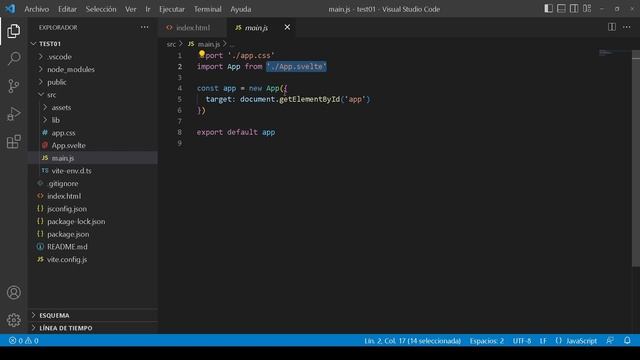Open Source Control view icon

(x=13, y=86)
